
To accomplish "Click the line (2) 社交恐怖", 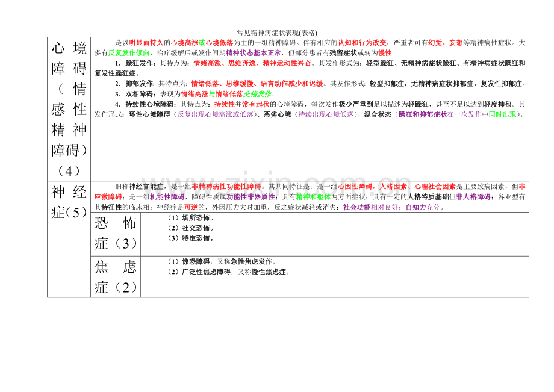I will click(190, 228).
